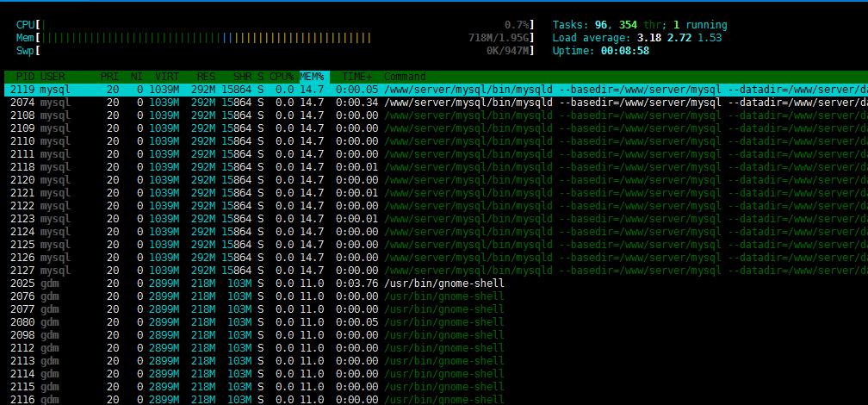This screenshot has width=868, height=405.
Task: Select highlighted mysqld process PID 2119
Action: pos(436,90)
